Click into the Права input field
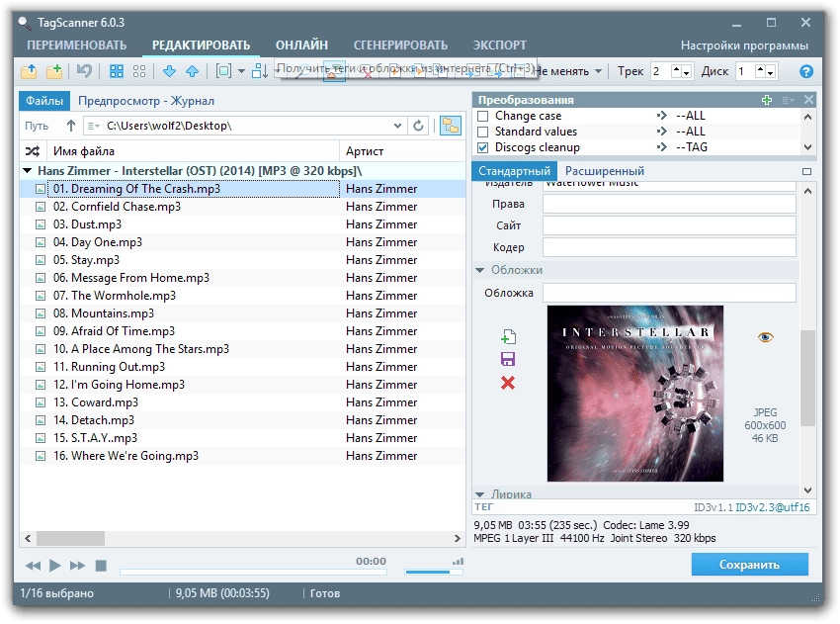The width and height of the screenshot is (840, 624). [669, 205]
